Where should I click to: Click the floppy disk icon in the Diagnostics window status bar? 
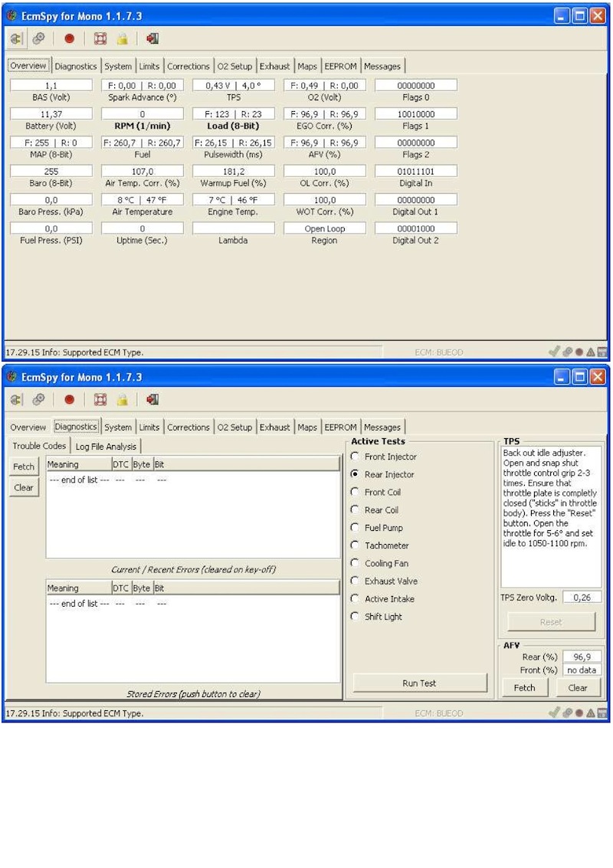(x=602, y=712)
